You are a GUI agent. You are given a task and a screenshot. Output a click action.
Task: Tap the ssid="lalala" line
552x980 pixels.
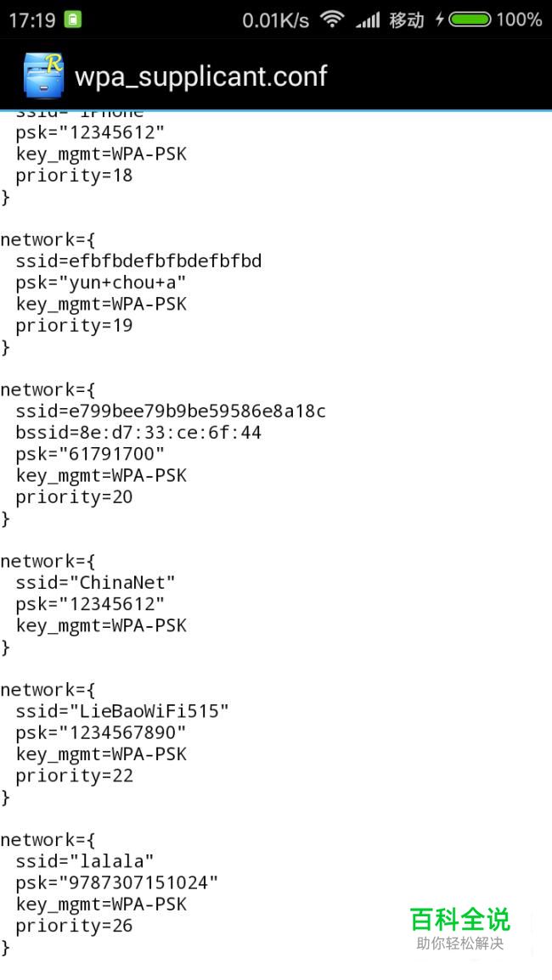84,860
